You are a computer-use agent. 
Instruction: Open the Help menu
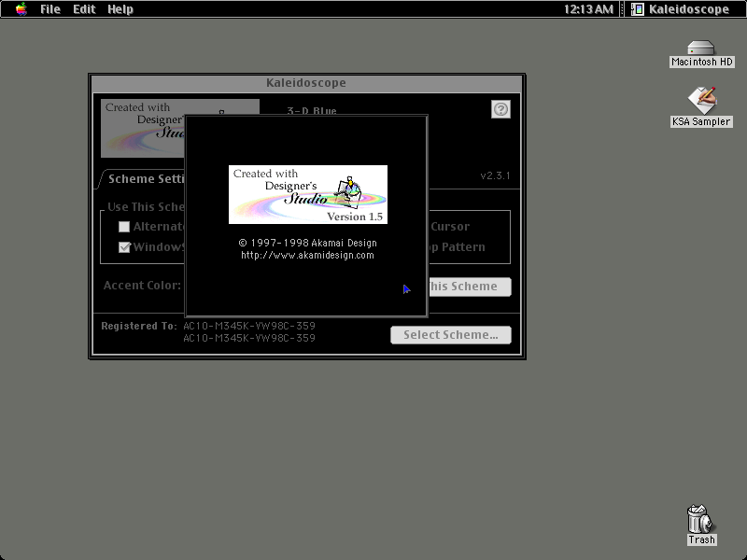coord(120,9)
